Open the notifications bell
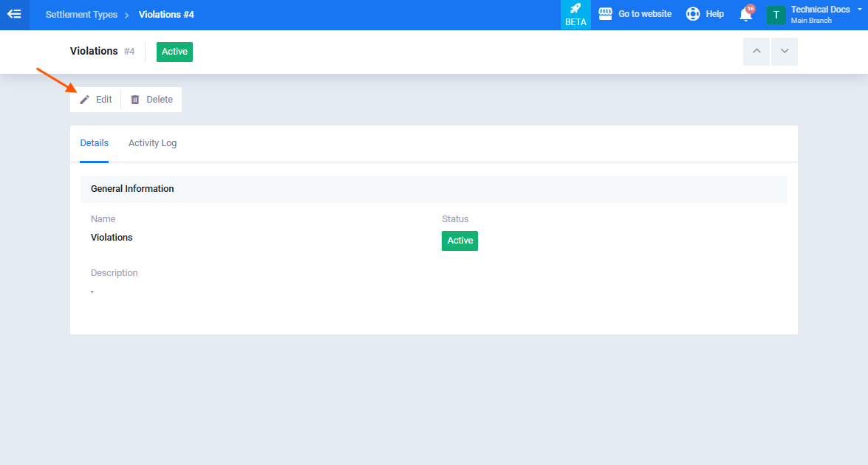This screenshot has width=868, height=465. [746, 14]
